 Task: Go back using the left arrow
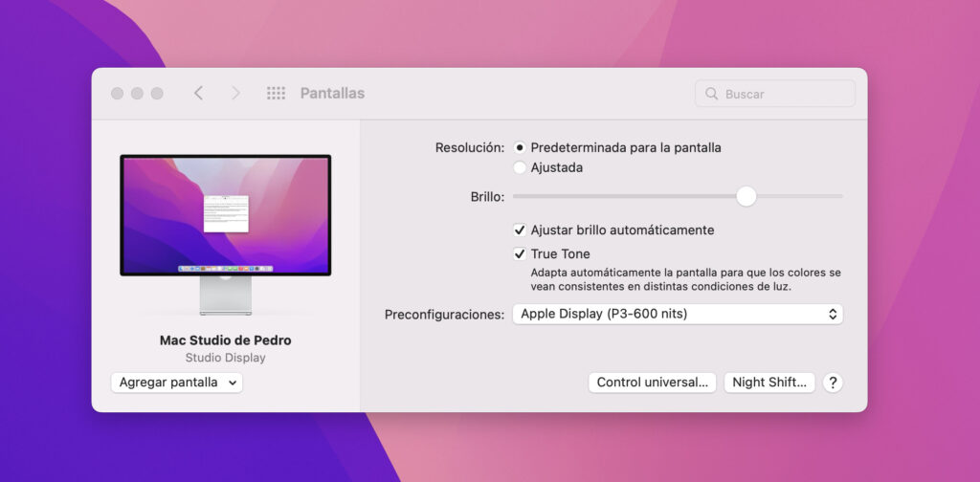point(198,93)
